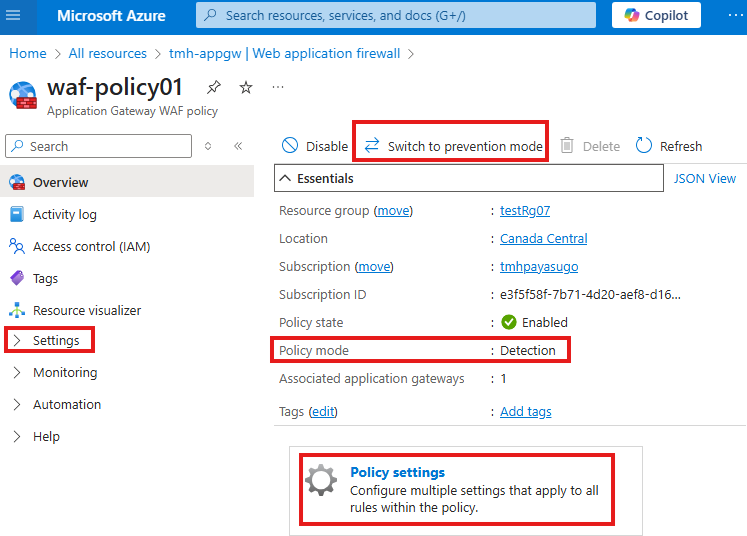Focus the sidebar menu Search field
The image size is (747, 536).
point(99,146)
